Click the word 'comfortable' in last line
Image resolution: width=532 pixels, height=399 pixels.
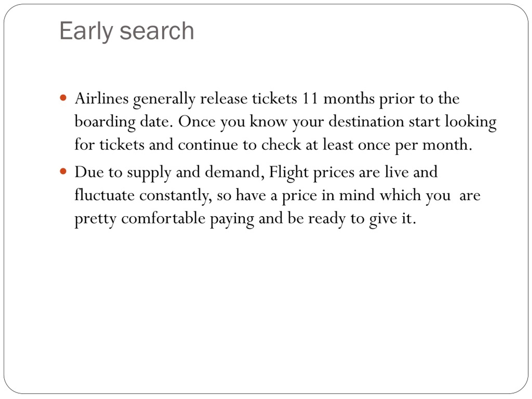163,218
